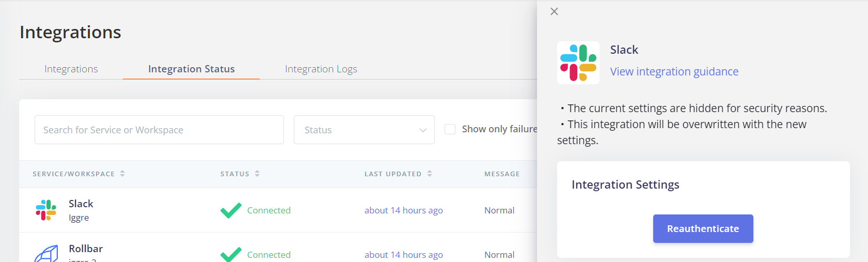Close the Slack side panel
The height and width of the screenshot is (262, 868).
click(x=554, y=11)
